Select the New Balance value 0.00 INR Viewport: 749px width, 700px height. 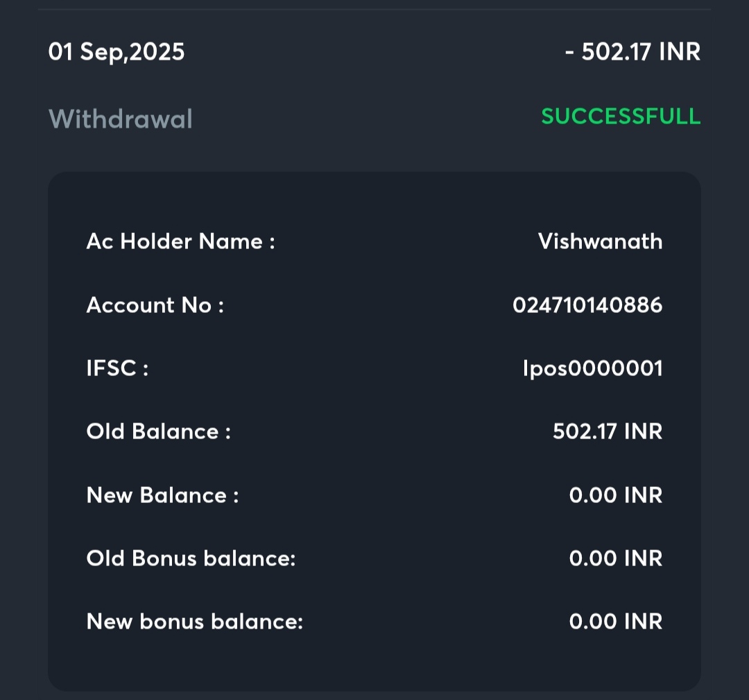coord(616,495)
